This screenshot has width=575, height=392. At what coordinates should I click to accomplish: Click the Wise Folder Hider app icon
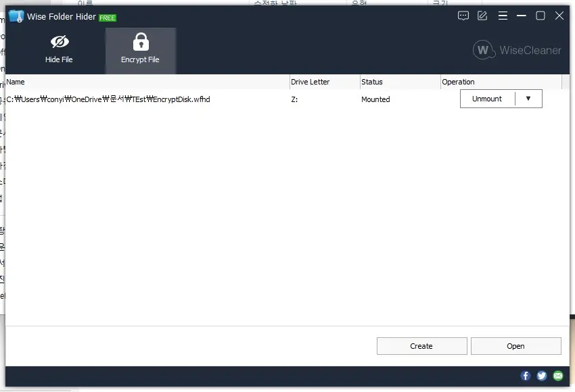tap(16, 16)
